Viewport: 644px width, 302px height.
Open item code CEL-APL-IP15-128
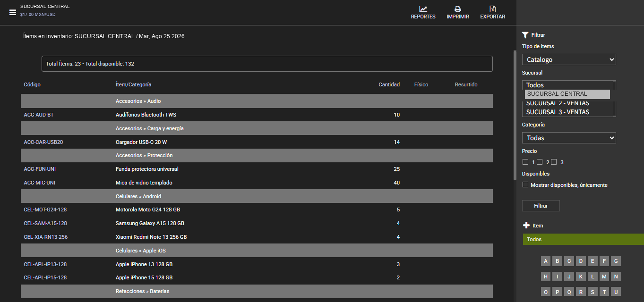click(x=45, y=277)
